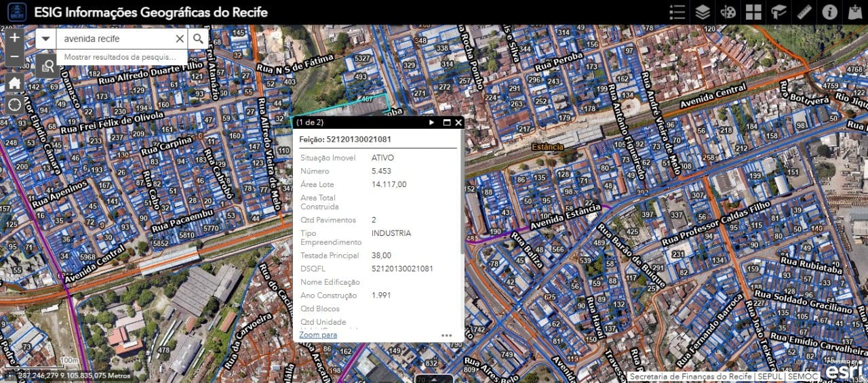Open the attribute query search widget
This screenshot has height=383, width=868.
click(47, 65)
